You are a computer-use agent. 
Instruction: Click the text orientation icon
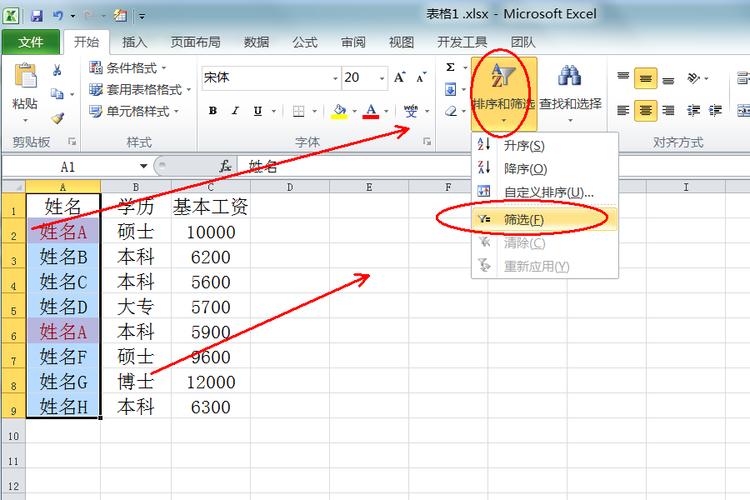coord(693,78)
